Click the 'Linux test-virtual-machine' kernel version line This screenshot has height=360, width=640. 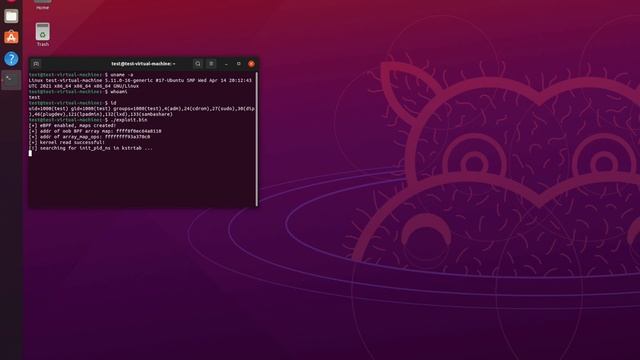tap(140, 83)
